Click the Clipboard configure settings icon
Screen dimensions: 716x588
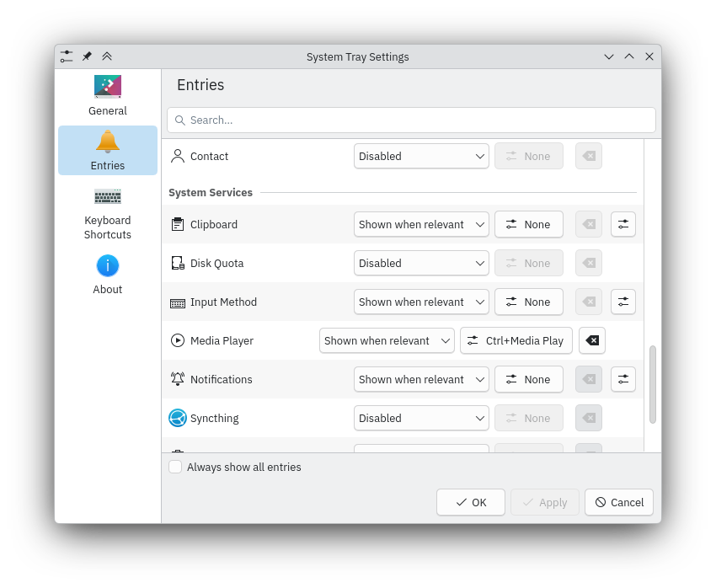(622, 224)
